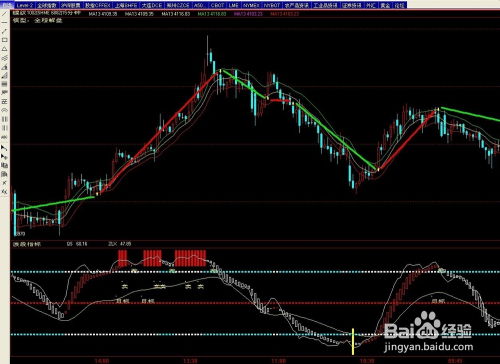Viewport: 500px width, 364px height.
Task: Open the 黄金 tab
Action: 385,5
